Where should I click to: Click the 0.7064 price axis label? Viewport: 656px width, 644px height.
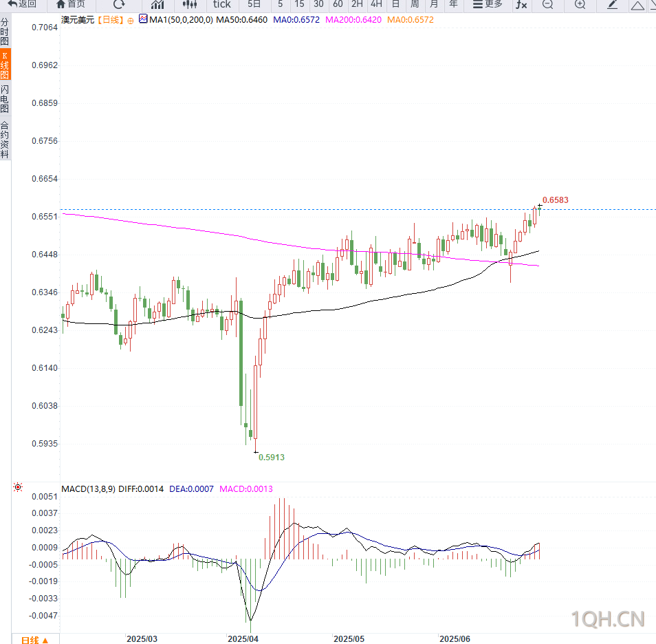pos(44,28)
